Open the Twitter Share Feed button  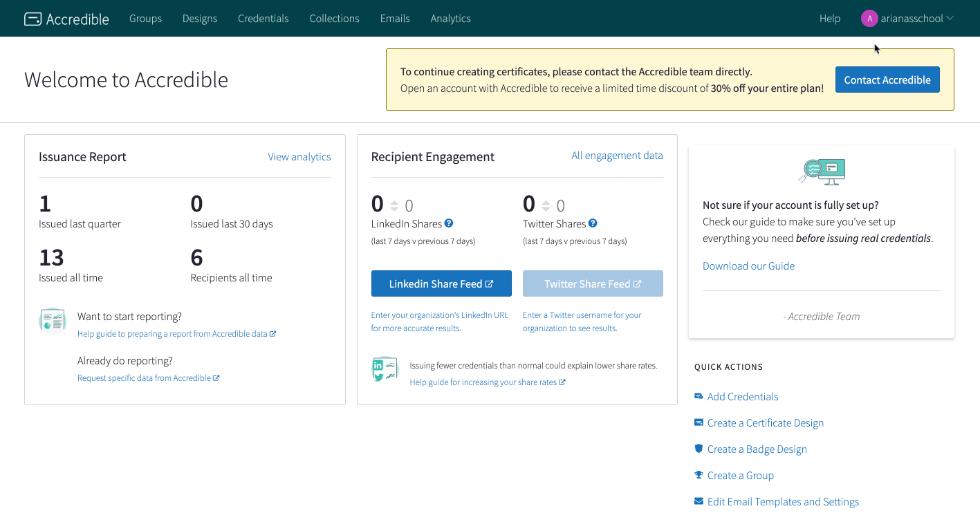pyautogui.click(x=593, y=283)
